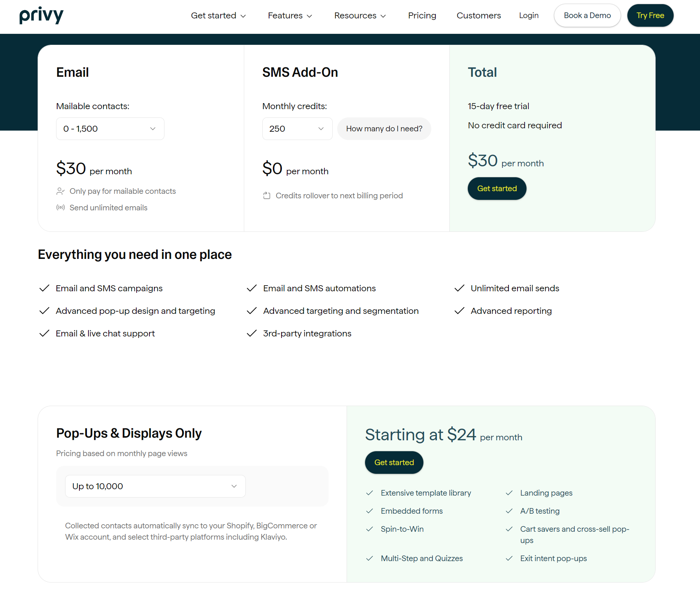Open the Customers page
Image resolution: width=700 pixels, height=601 pixels.
[x=479, y=15]
